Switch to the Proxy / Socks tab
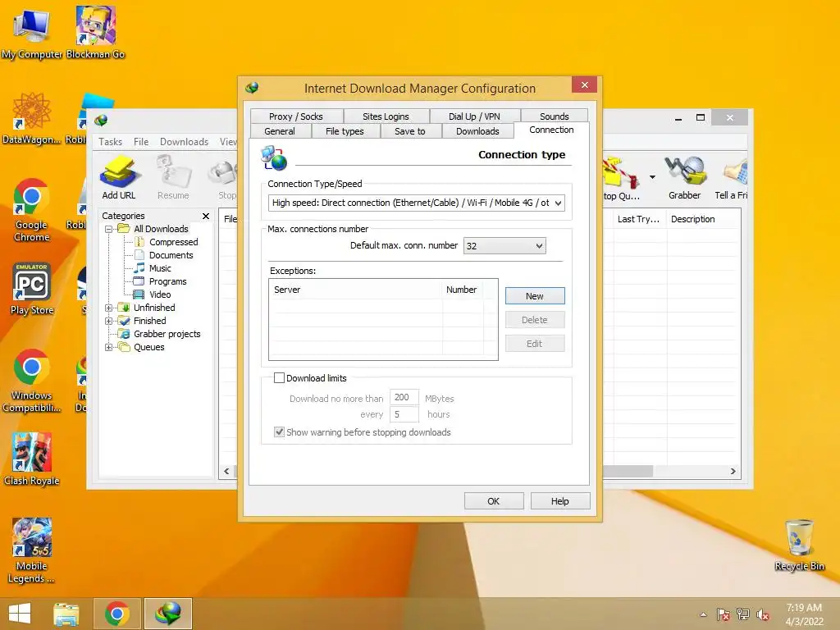Screen dimensions: 840x630 pyautogui.click(x=295, y=116)
